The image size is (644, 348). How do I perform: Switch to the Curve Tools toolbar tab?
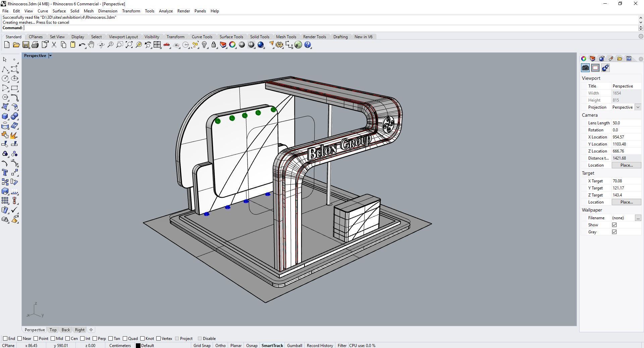202,37
